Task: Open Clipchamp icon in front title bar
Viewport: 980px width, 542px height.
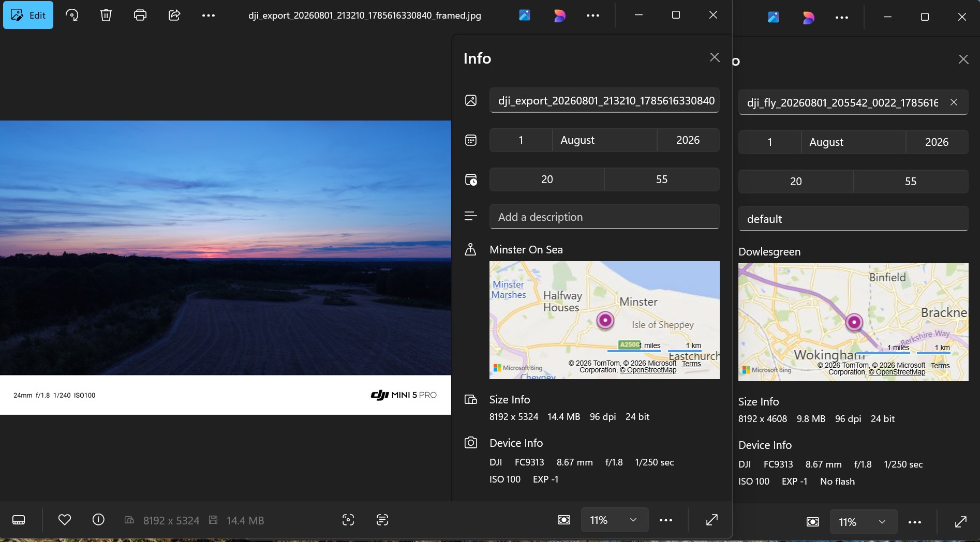Action: (x=559, y=16)
